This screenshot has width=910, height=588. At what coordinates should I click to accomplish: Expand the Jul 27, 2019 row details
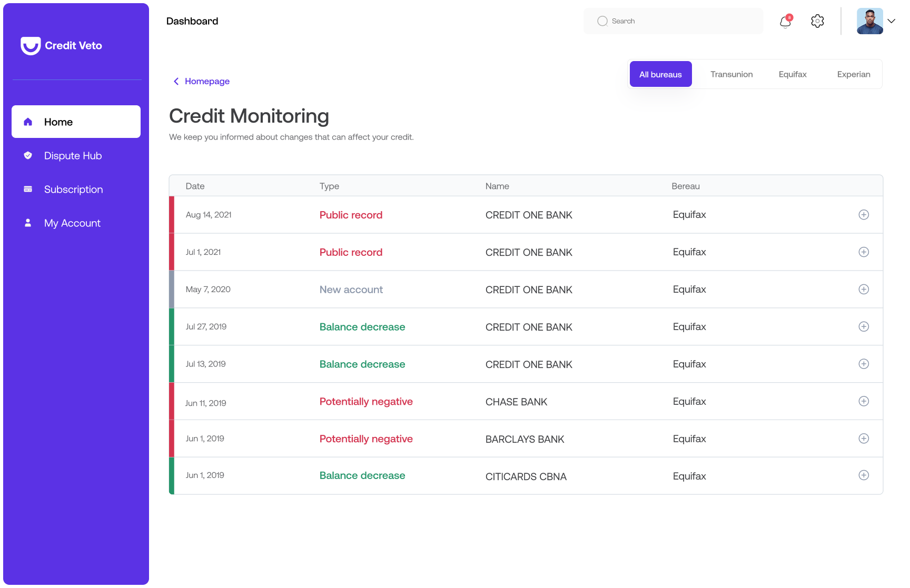[864, 327]
